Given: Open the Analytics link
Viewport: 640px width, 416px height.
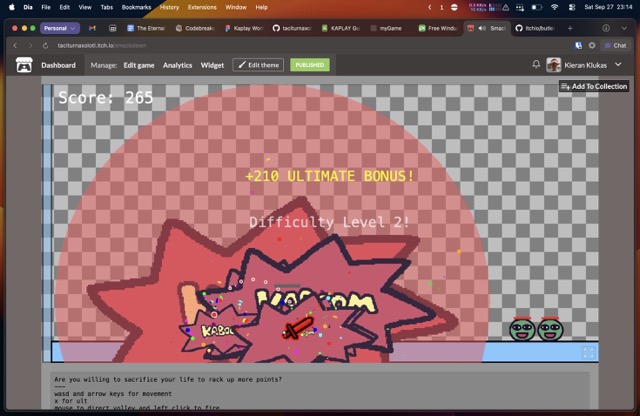Looking at the screenshot, I should 177,65.
